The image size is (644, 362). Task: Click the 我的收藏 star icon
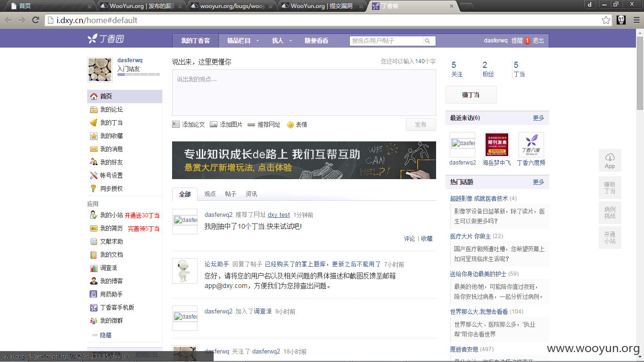point(94,136)
